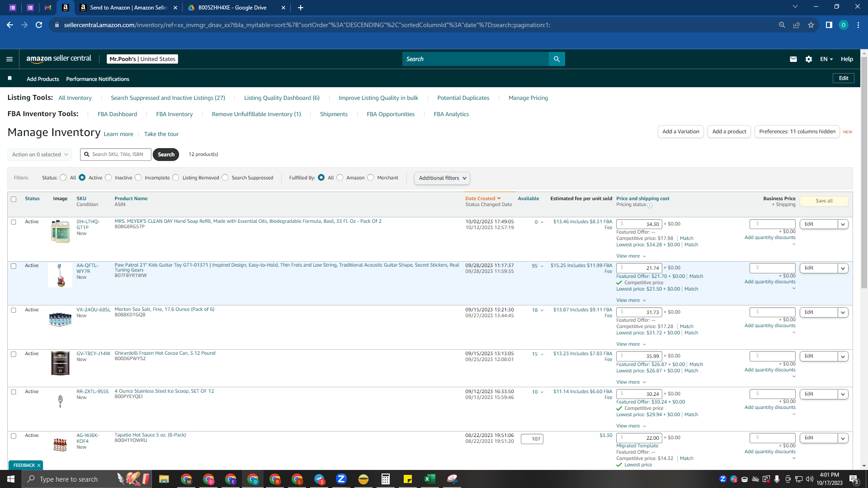The width and height of the screenshot is (868, 488).
Task: Click the SKU, Title, ISBN search field
Action: [116, 155]
